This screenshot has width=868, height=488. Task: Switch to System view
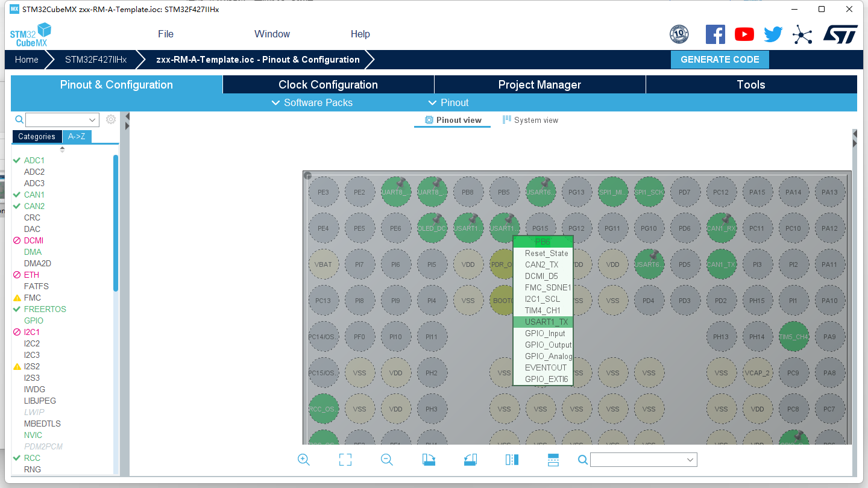pyautogui.click(x=530, y=120)
